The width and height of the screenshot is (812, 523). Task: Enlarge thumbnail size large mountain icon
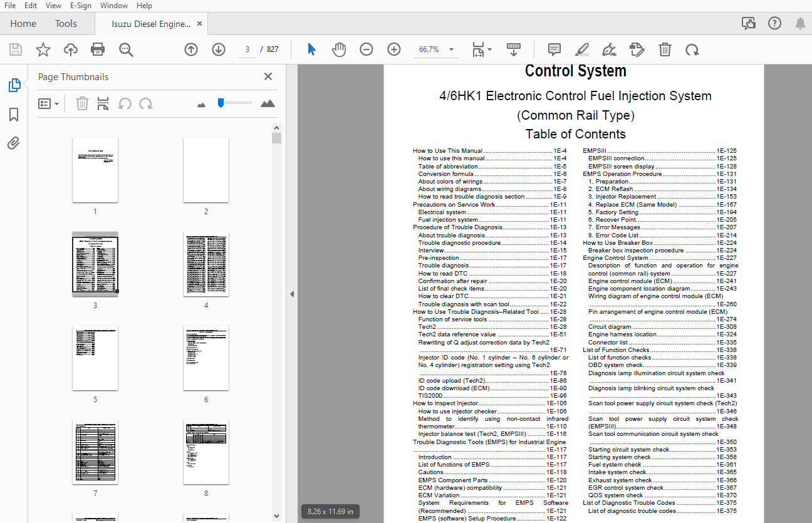[268, 103]
